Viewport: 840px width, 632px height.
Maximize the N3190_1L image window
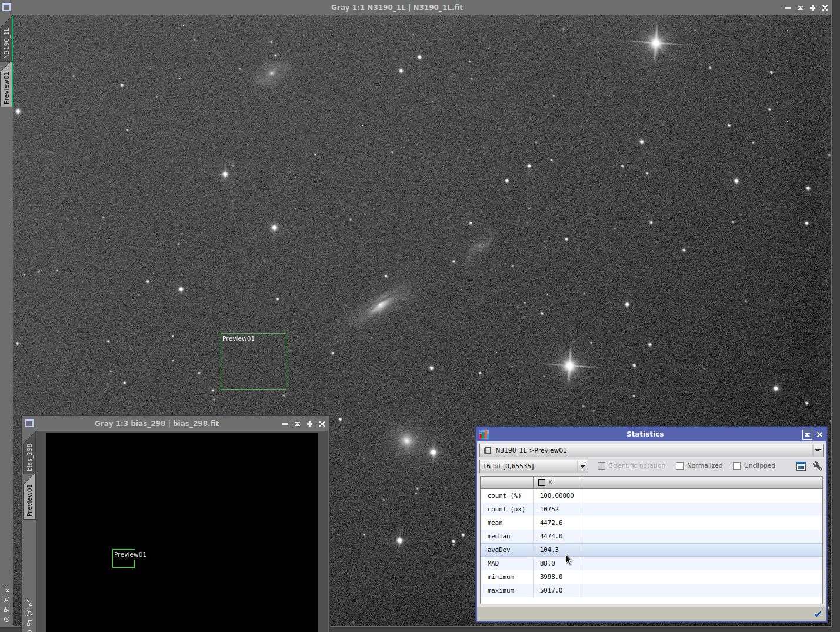[812, 8]
